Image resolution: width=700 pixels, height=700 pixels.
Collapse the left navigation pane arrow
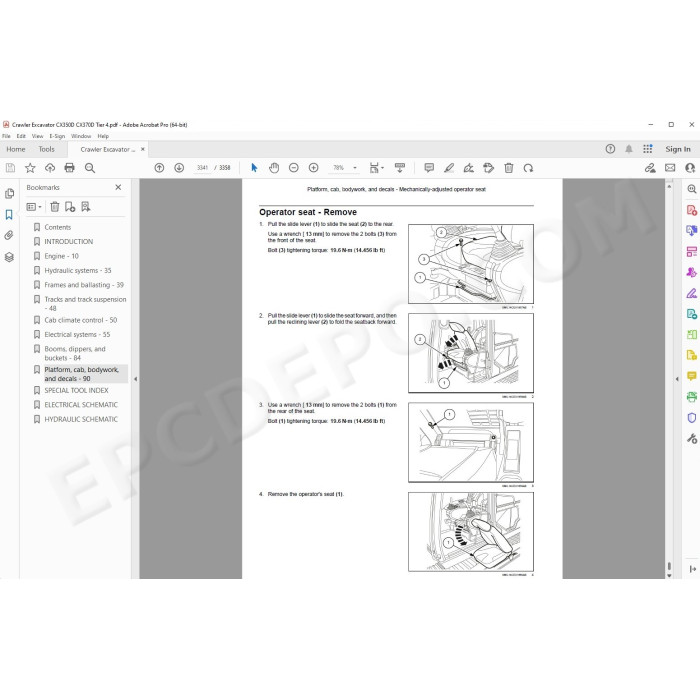click(x=135, y=379)
